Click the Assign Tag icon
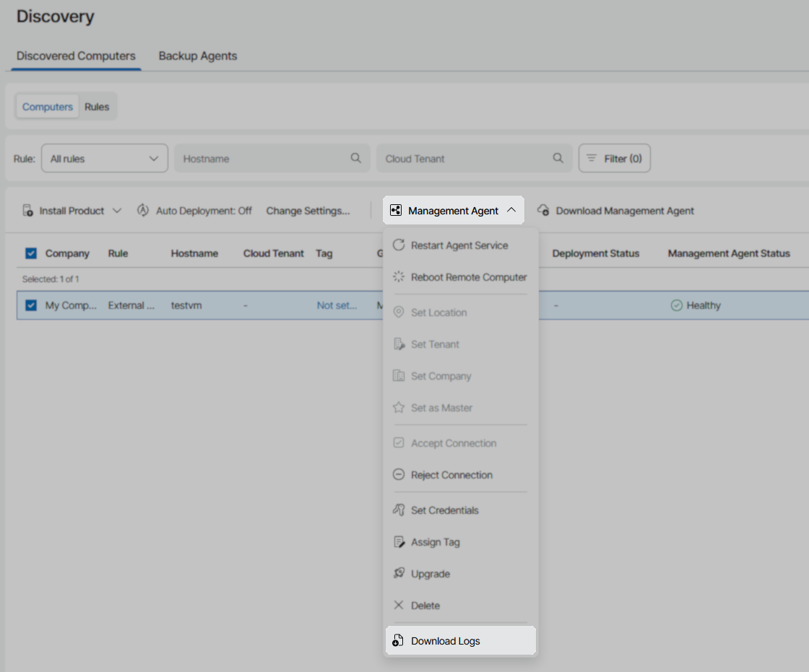Screen dimensions: 809x672 (398, 541)
